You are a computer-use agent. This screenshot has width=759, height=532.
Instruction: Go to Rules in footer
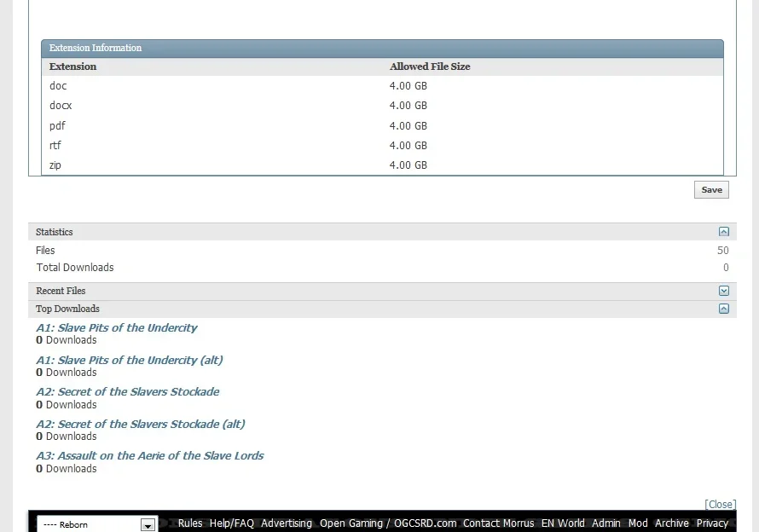click(x=190, y=523)
